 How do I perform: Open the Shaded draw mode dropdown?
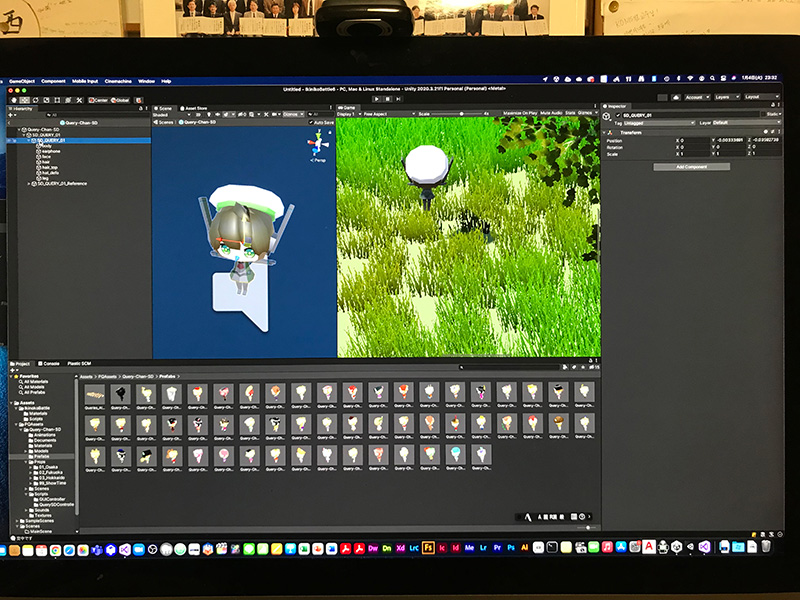(172, 115)
